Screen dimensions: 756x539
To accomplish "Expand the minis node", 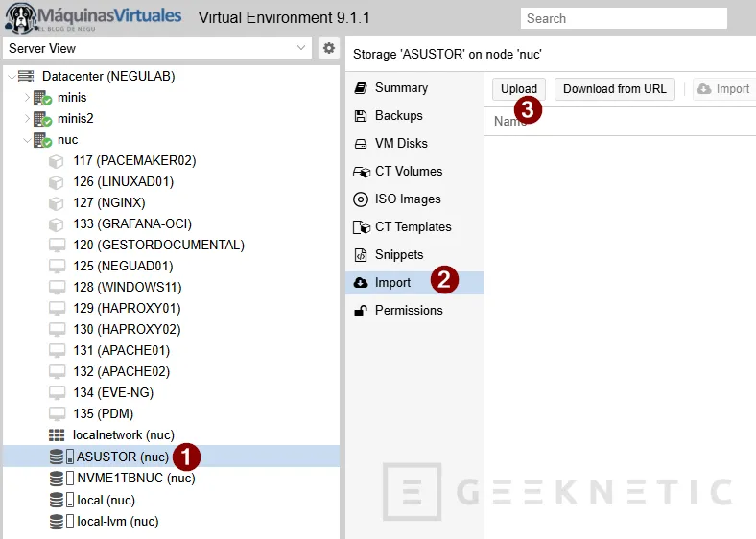I will pyautogui.click(x=27, y=98).
